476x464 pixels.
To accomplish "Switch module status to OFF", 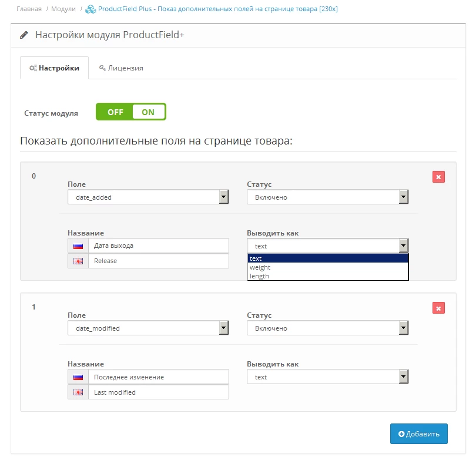I will [115, 112].
